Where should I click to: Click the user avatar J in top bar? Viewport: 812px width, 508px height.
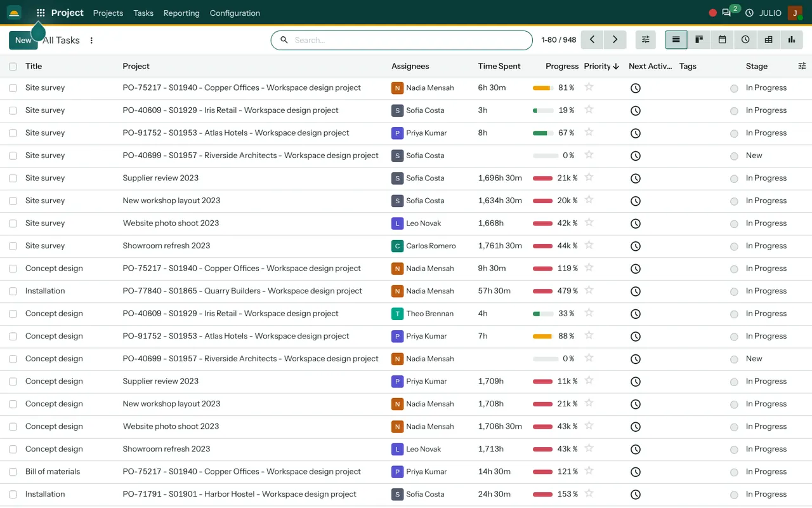[795, 13]
